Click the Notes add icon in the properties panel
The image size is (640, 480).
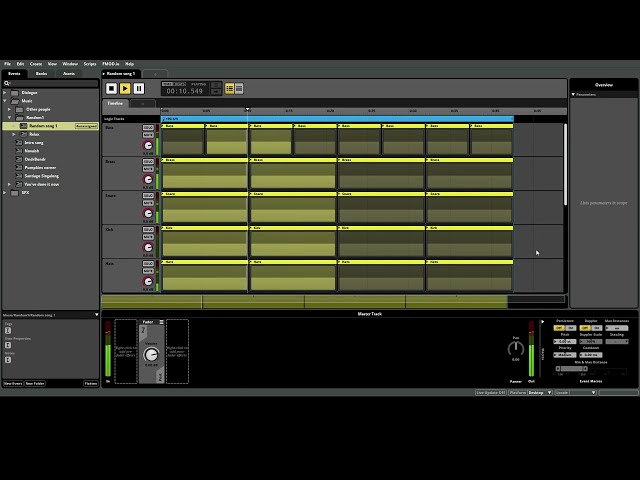point(8,360)
